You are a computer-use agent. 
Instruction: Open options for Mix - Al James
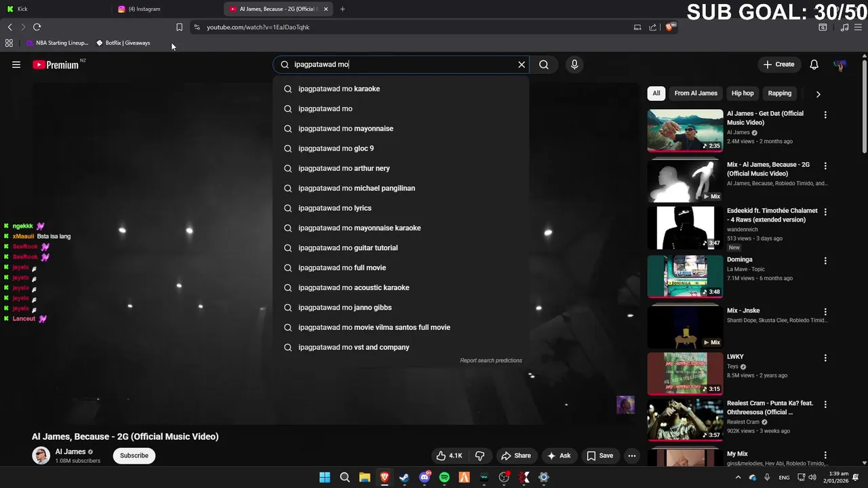click(x=825, y=166)
